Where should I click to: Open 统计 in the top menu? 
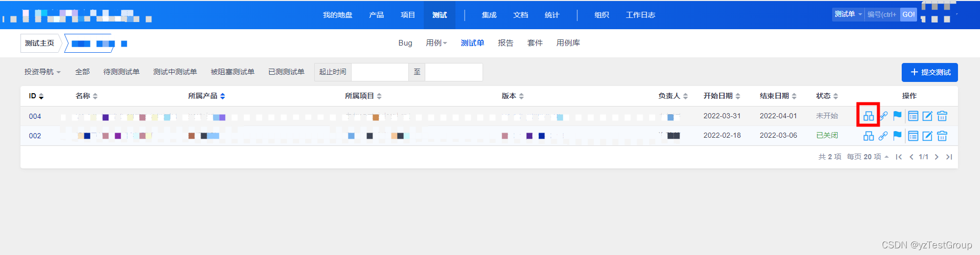pyautogui.click(x=552, y=15)
